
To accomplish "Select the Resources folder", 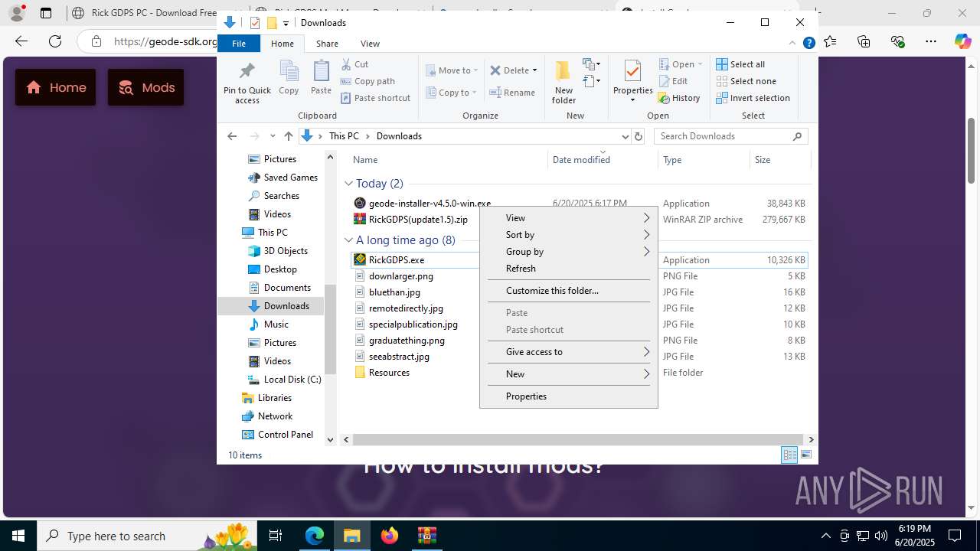I will tap(382, 373).
